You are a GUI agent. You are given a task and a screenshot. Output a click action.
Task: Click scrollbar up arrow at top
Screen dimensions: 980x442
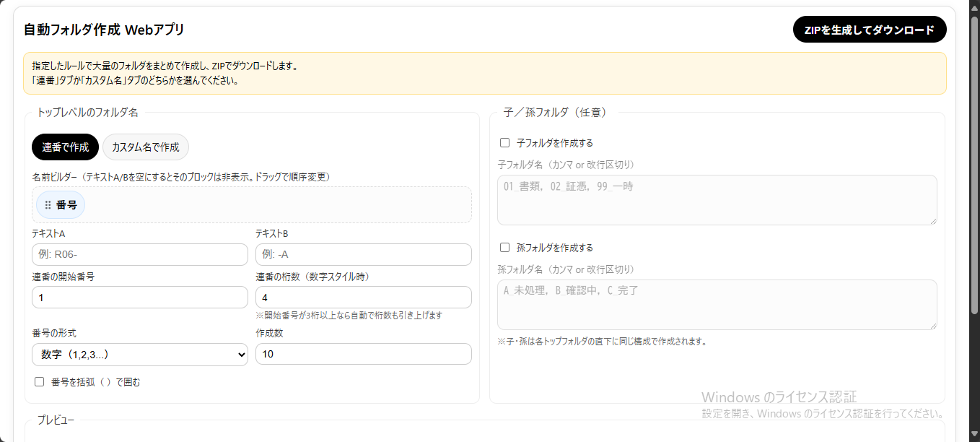[x=974, y=6]
